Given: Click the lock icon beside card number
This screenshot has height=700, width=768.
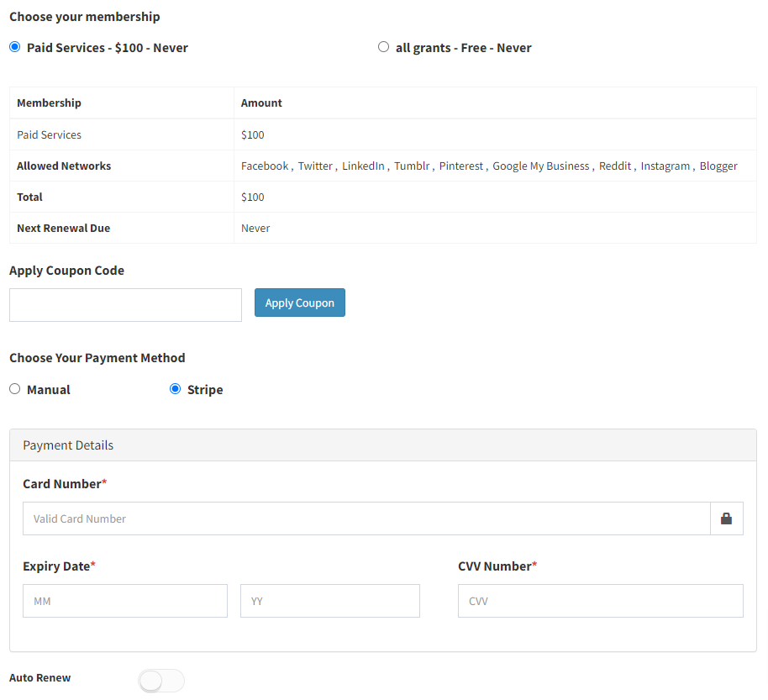Looking at the screenshot, I should pyautogui.click(x=726, y=518).
